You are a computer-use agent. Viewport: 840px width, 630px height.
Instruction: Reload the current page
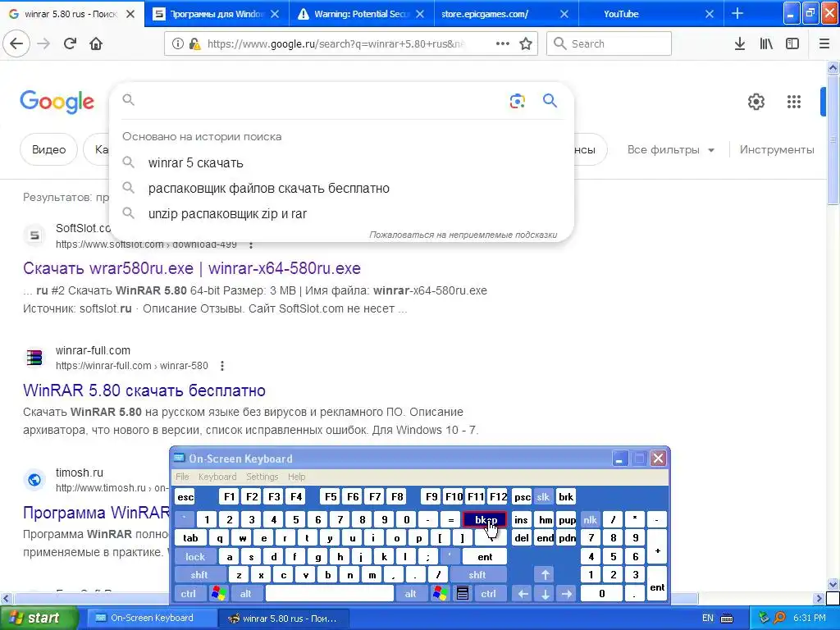click(x=70, y=43)
